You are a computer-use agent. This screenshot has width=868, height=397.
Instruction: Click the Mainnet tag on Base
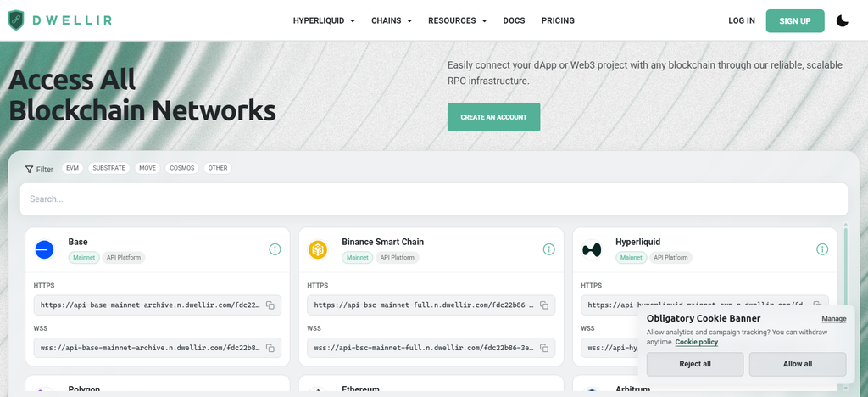[84, 258]
